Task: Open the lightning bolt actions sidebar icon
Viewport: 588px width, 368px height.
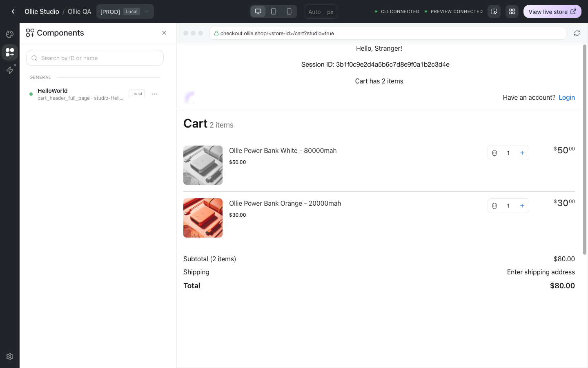Action: (x=10, y=70)
